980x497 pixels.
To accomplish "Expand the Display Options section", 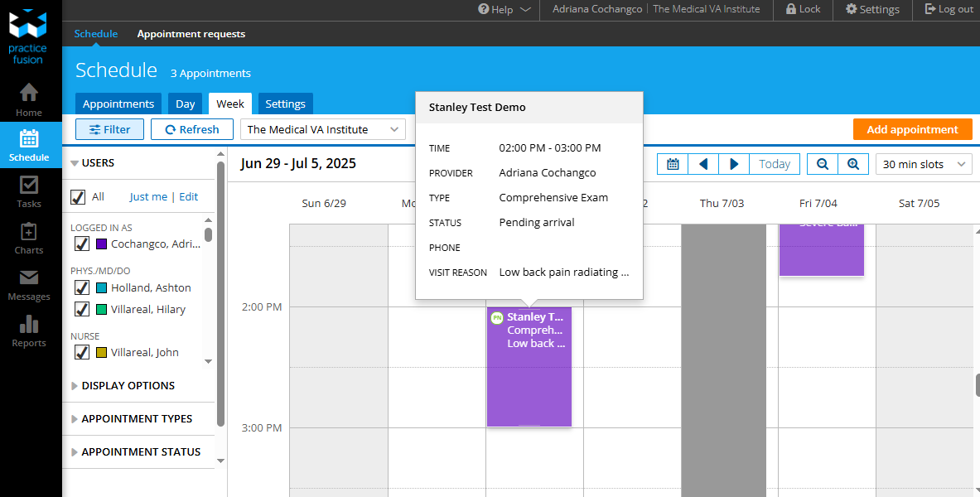I will pos(128,385).
